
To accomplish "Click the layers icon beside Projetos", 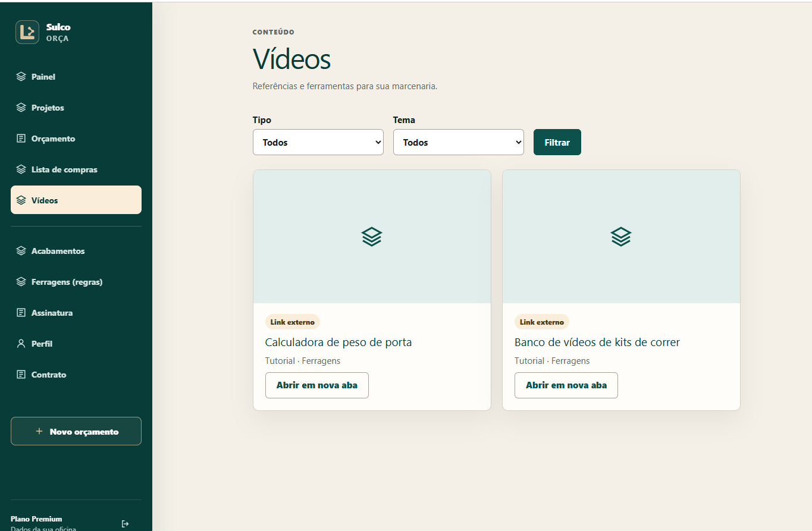I will pyautogui.click(x=21, y=108).
